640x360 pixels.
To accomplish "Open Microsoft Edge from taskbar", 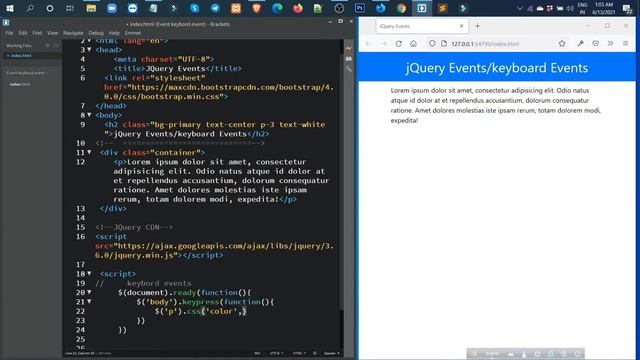I will click(277, 8).
